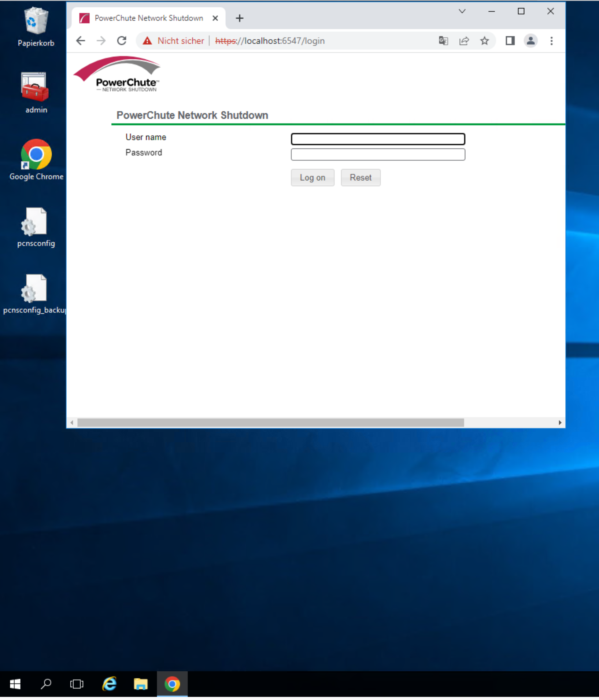Select the PowerChute Network Shutdown tab
The height and width of the screenshot is (700, 599).
[148, 18]
